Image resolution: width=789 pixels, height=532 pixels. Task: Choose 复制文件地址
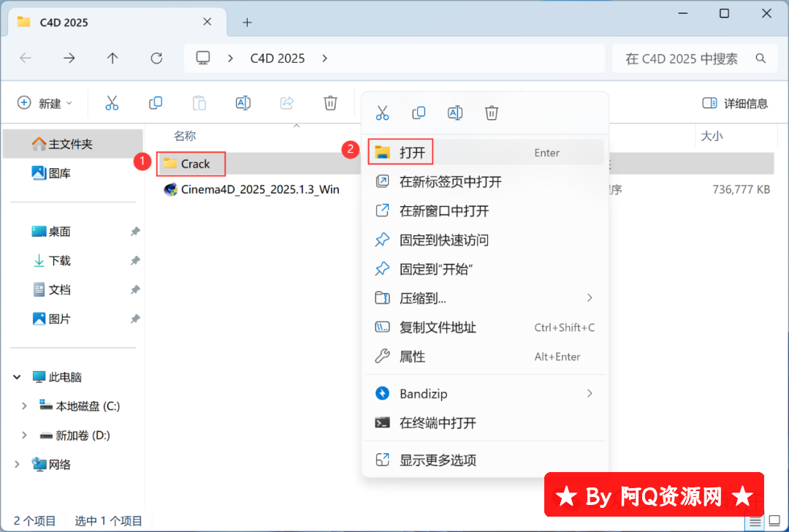(485, 327)
